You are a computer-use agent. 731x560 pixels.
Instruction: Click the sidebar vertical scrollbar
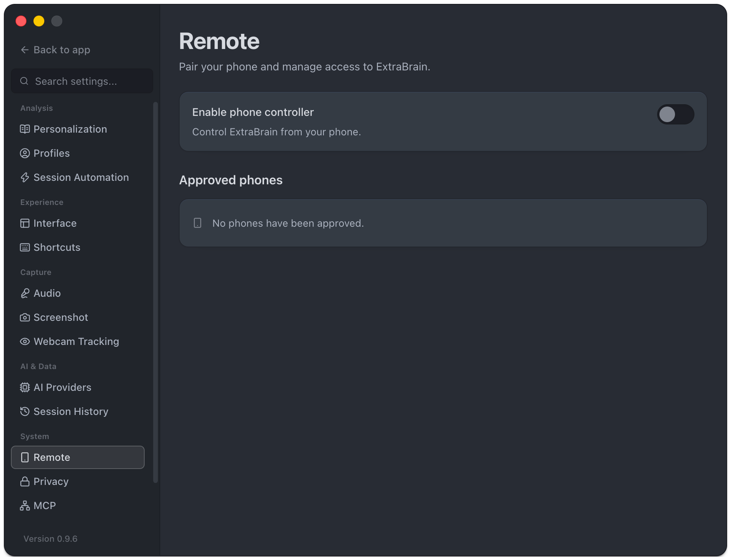[156, 292]
